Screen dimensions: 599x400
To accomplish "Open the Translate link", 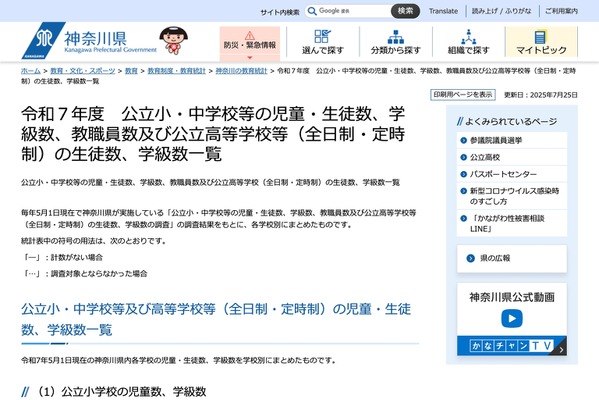I will pos(443,11).
